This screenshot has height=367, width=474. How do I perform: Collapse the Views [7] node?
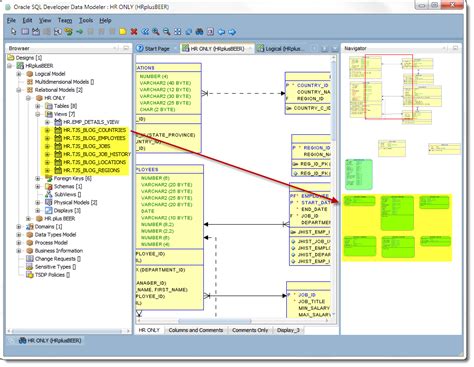click(38, 114)
